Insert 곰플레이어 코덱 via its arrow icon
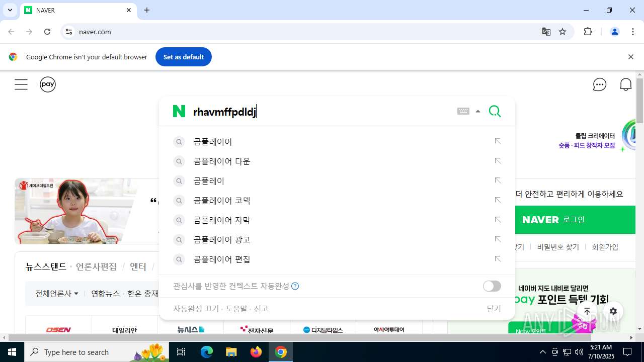This screenshot has height=362, width=644. [x=498, y=201]
